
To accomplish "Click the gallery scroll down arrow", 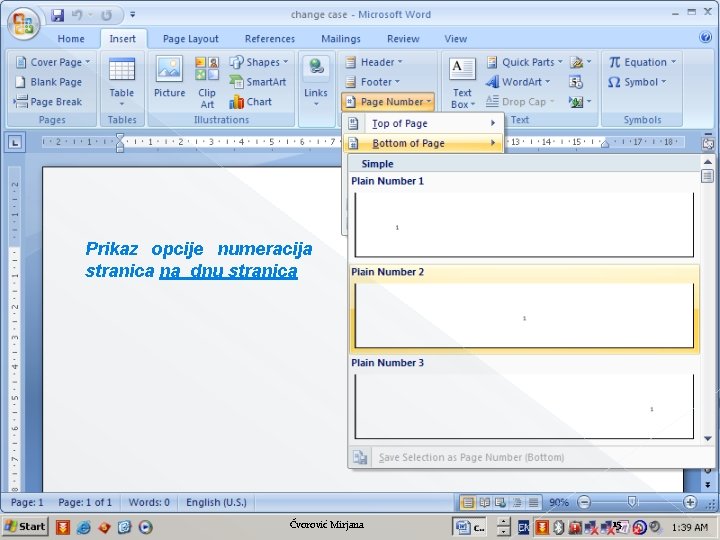I will [x=708, y=439].
